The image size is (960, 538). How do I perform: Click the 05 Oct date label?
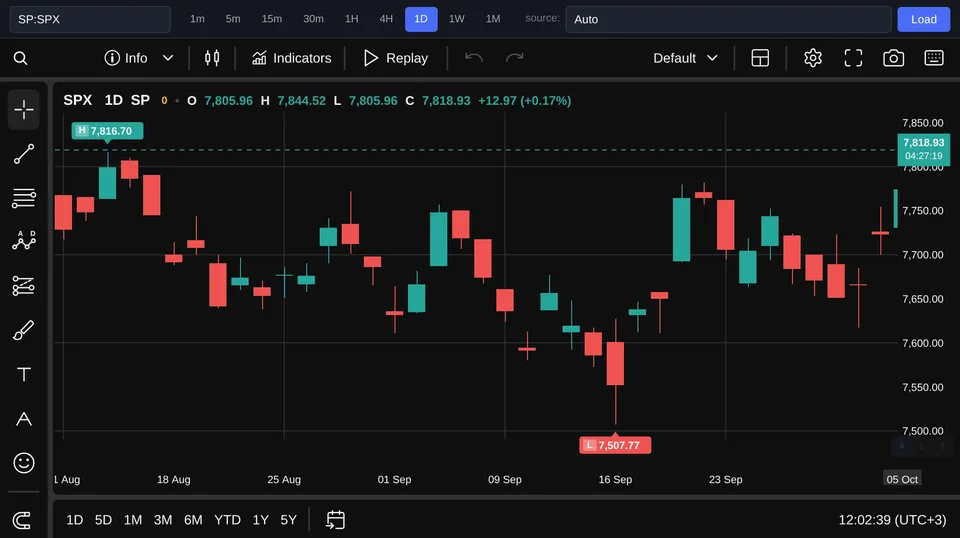902,479
